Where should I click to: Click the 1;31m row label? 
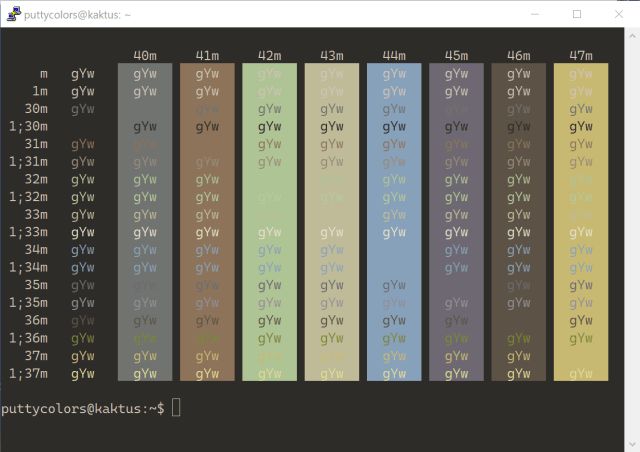click(28, 161)
